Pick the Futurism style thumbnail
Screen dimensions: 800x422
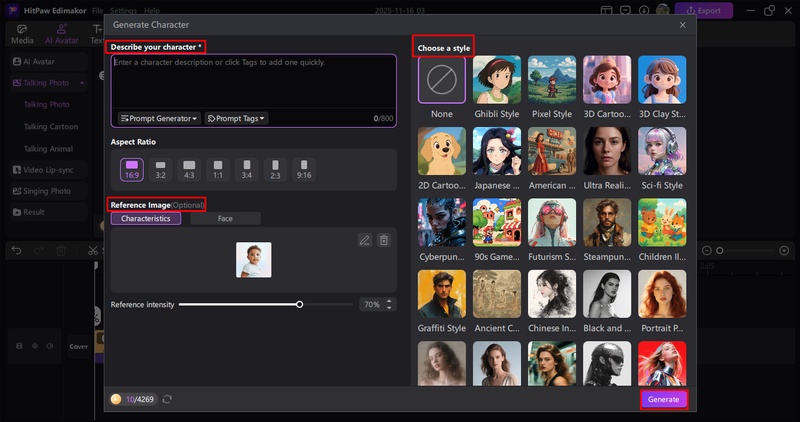[x=552, y=222]
